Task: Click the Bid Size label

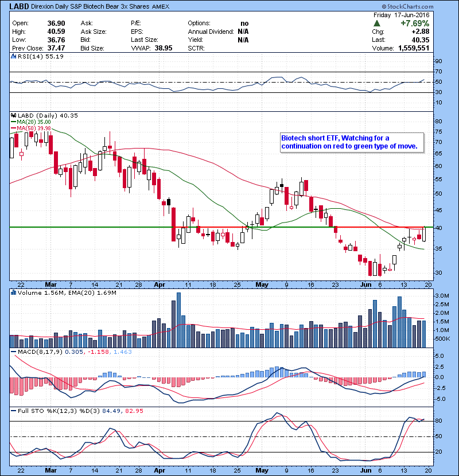Action: click(x=92, y=48)
